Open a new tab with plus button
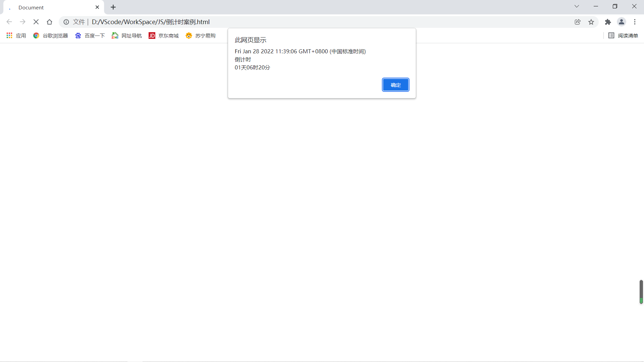 coord(113,7)
